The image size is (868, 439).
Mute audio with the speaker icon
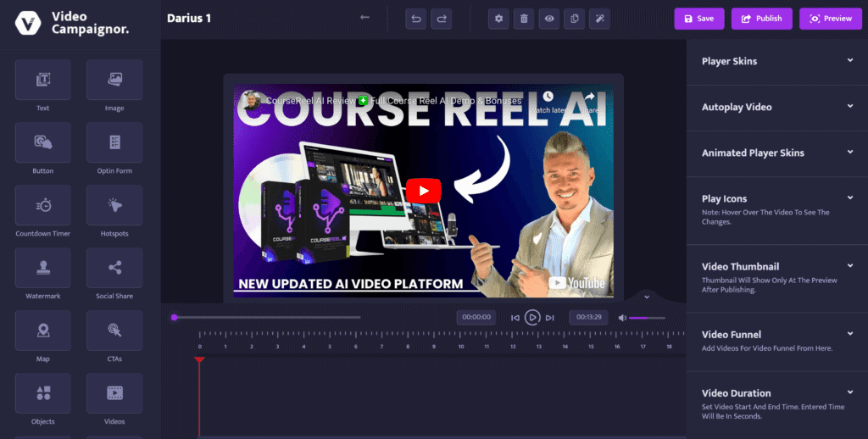pos(622,318)
